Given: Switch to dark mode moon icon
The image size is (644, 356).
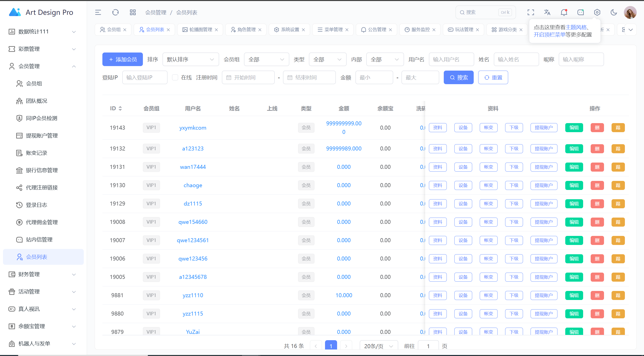Looking at the screenshot, I should 614,12.
